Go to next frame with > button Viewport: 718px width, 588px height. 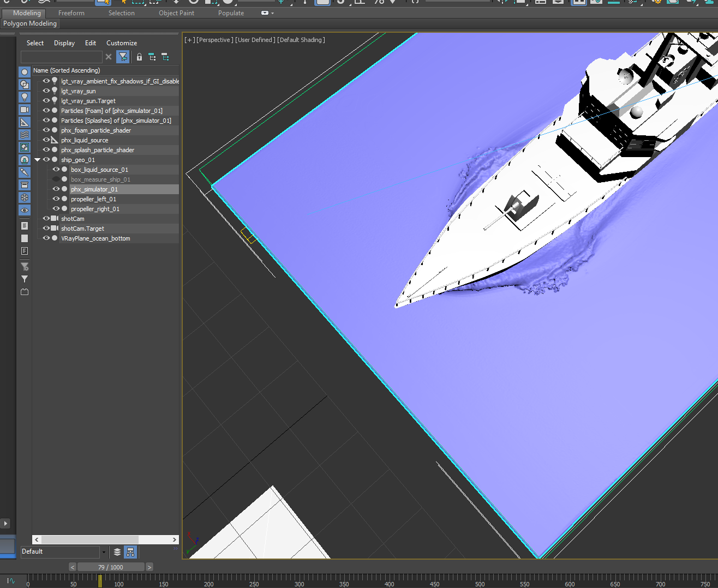coord(149,567)
